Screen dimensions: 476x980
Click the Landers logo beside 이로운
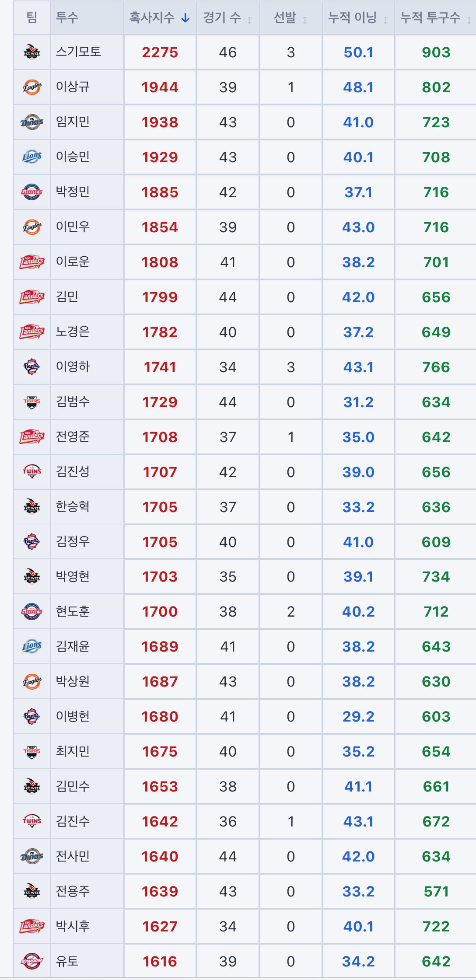click(x=32, y=262)
